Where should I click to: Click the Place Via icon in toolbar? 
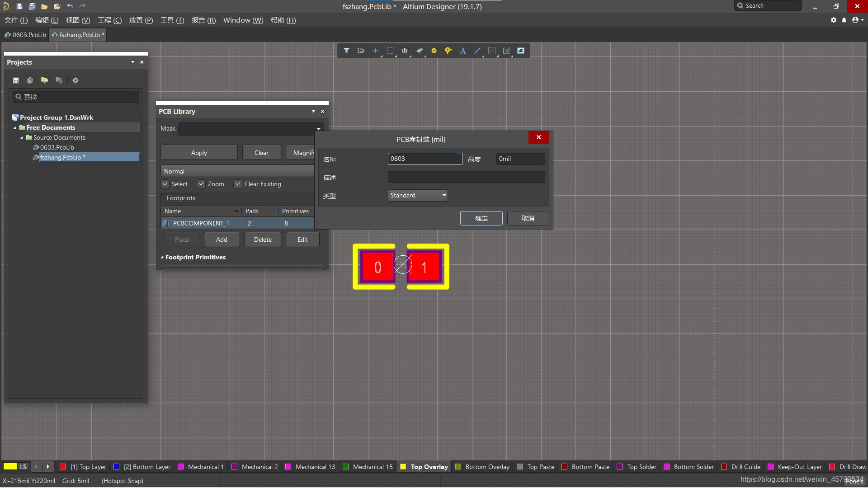pos(434,51)
